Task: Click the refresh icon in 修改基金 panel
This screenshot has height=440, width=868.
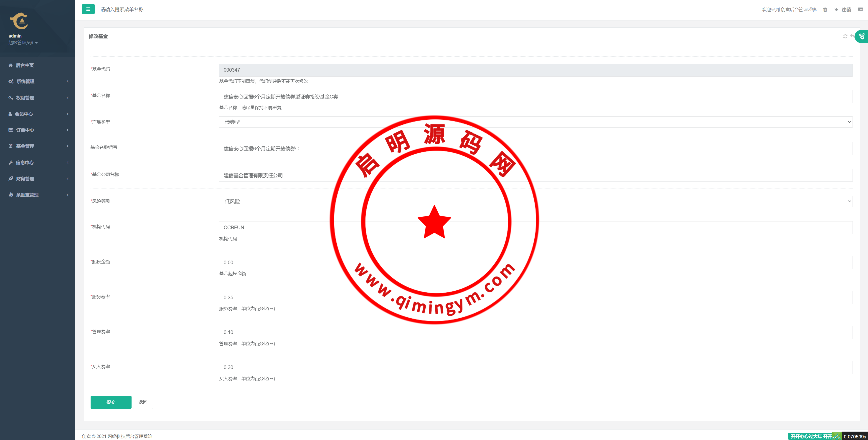Action: (845, 36)
